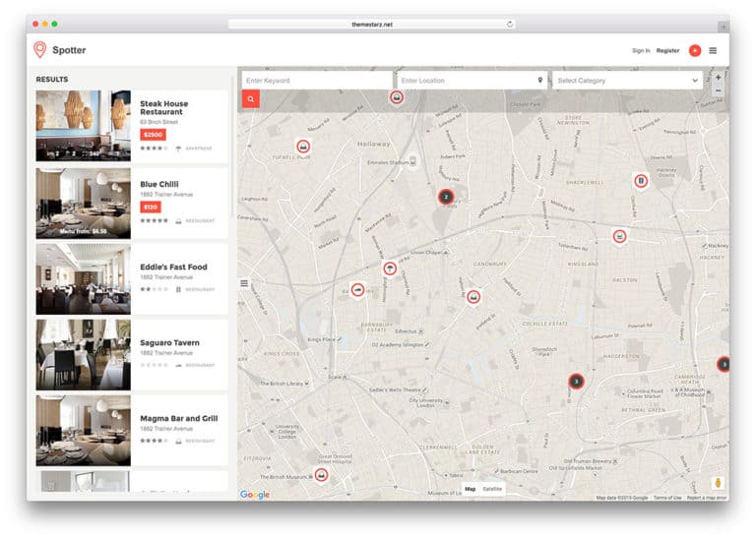Focus the Enter Location field
Screen dimensions: 756x539
(x=472, y=81)
